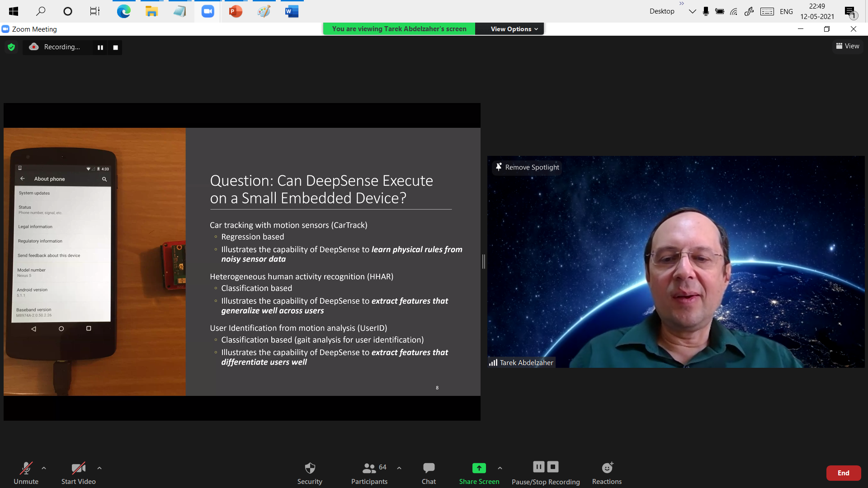Click Share Screen button
868x488 pixels.
(x=479, y=473)
